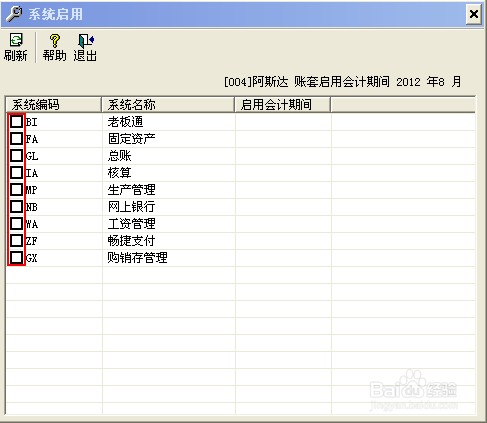Toggle the NB 网上银行 checkbox
Screen dimensions: 487x423
(x=16, y=207)
